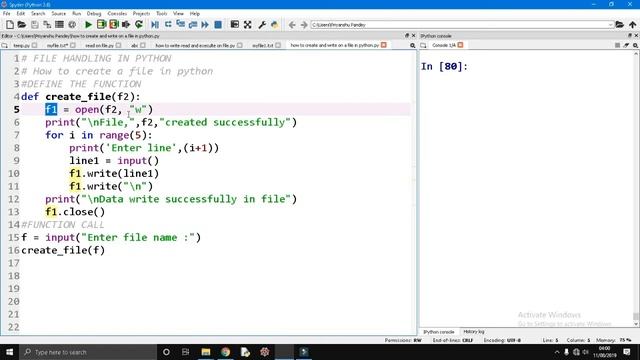Start debugging with the Debug file icon
640x360 pixels.
[155, 24]
